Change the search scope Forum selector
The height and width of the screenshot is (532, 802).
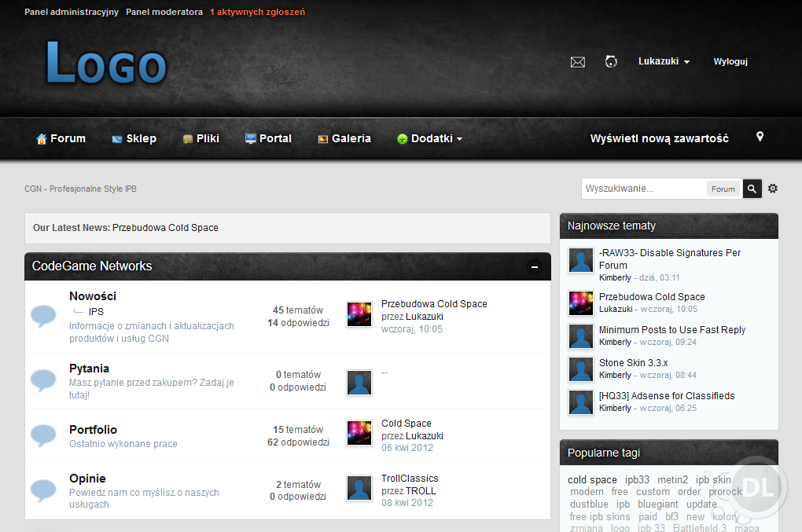(x=723, y=189)
